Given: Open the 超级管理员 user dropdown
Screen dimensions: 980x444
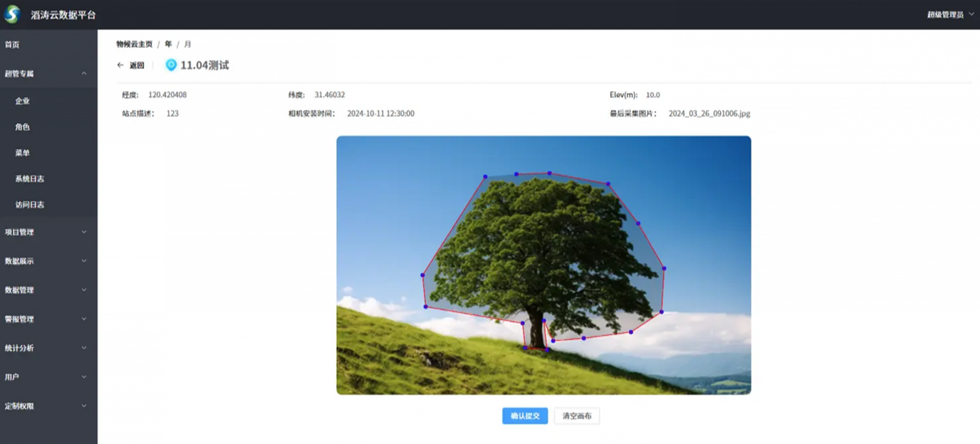Looking at the screenshot, I should 950,14.
